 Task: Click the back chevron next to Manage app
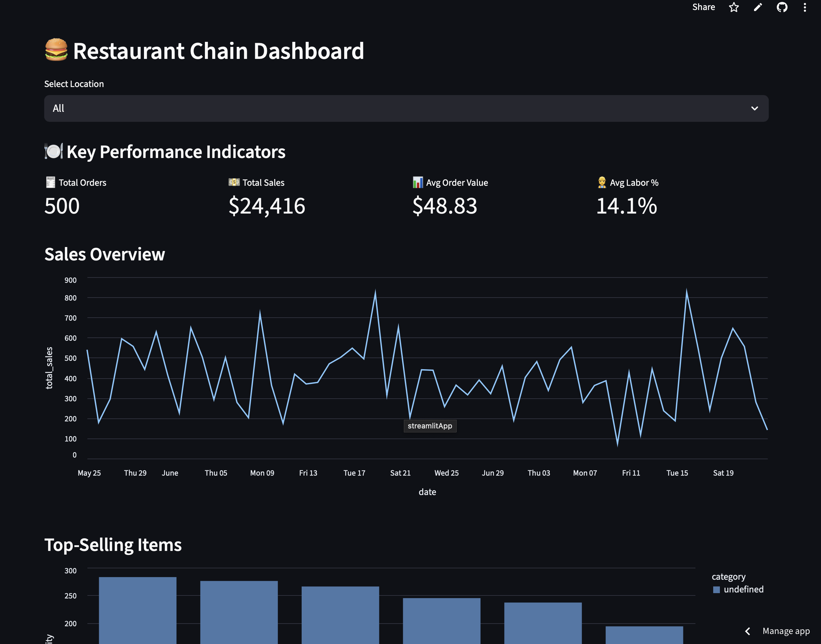pos(747,631)
